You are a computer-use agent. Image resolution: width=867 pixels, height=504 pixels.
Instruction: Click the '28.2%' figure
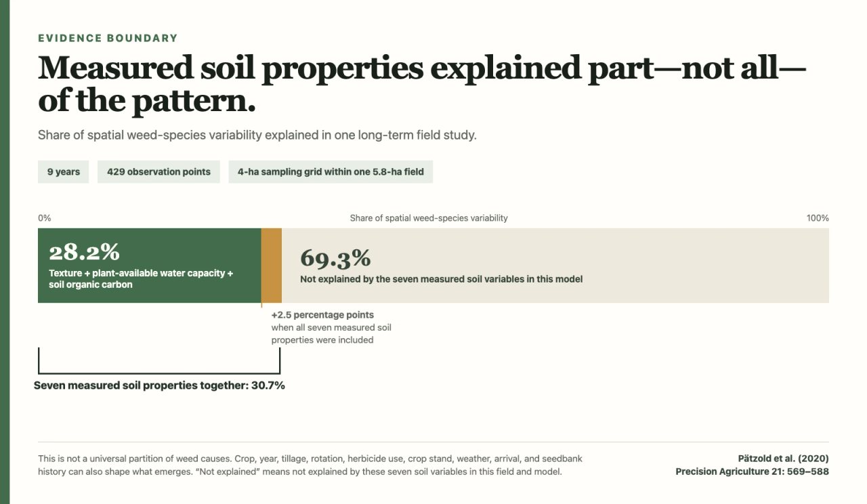coord(85,252)
